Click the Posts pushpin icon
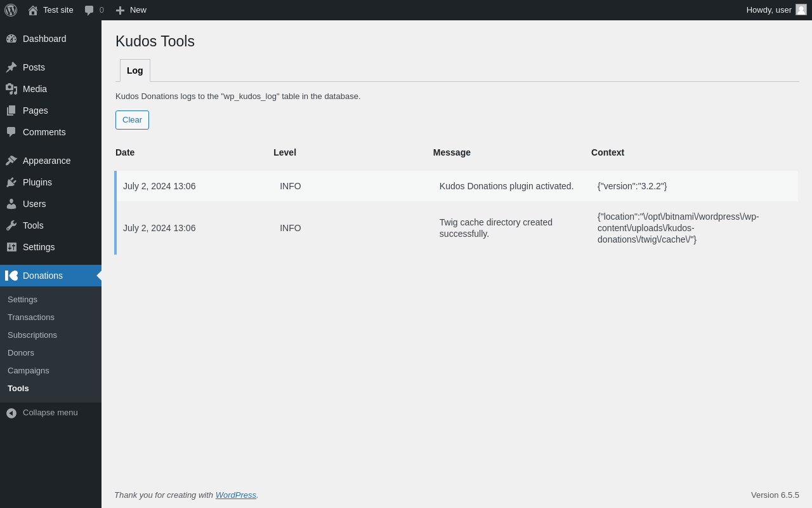Screen dimensions: 812x508 pos(11,67)
